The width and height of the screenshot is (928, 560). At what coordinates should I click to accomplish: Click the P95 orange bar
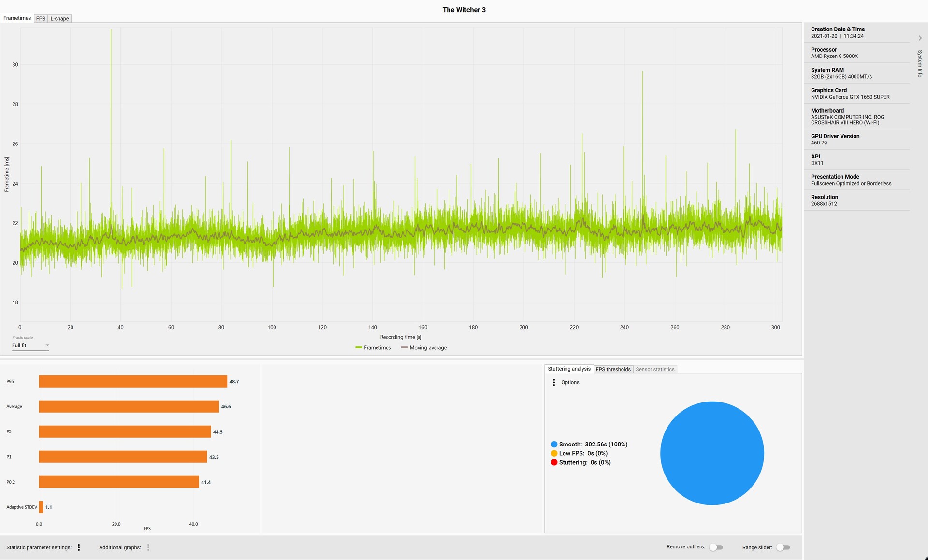click(x=133, y=382)
